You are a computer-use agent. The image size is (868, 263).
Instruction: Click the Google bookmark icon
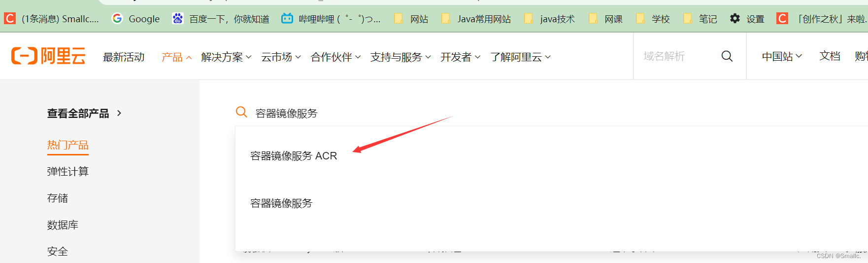117,19
